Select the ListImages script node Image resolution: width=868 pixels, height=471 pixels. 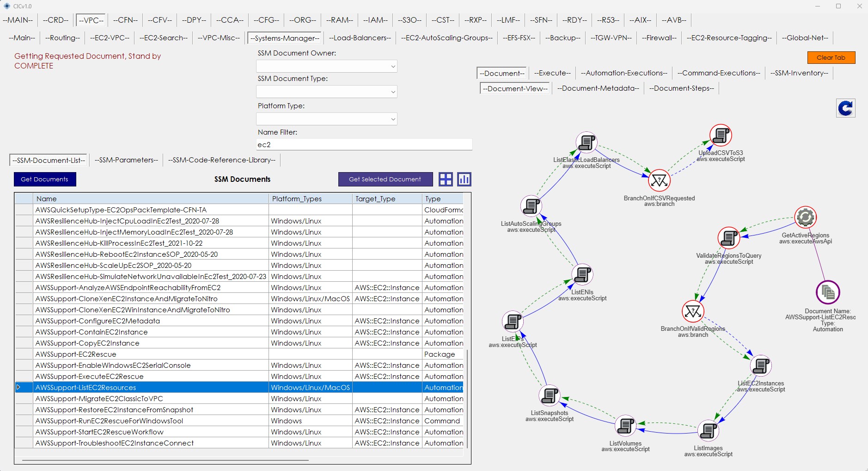(x=708, y=431)
